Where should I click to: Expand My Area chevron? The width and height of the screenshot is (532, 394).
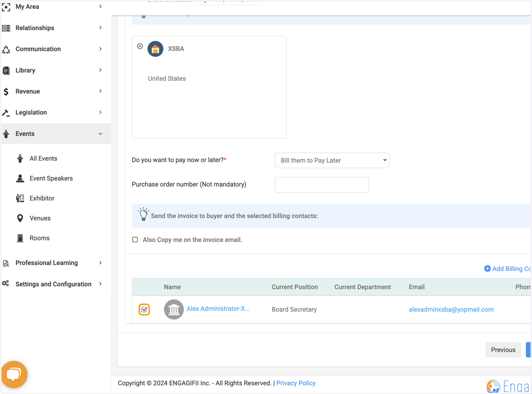pos(100,7)
